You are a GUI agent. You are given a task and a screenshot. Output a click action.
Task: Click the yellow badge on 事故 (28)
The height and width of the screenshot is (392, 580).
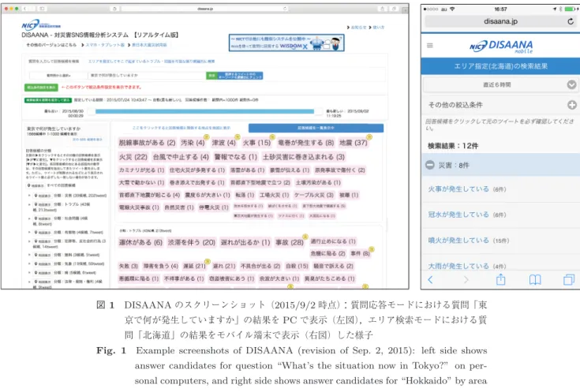click(305, 237)
